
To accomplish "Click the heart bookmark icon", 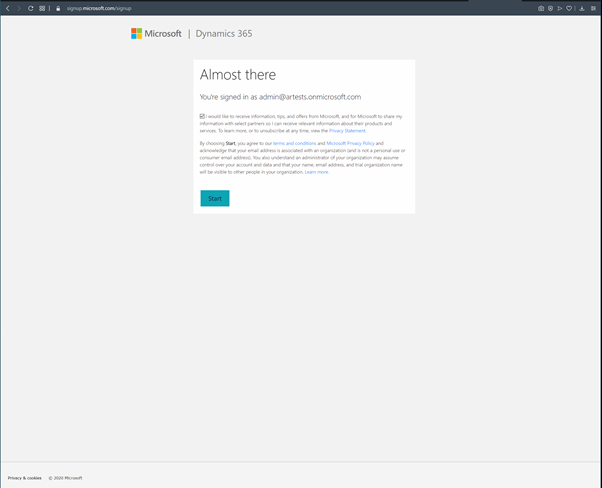I will (x=570, y=8).
